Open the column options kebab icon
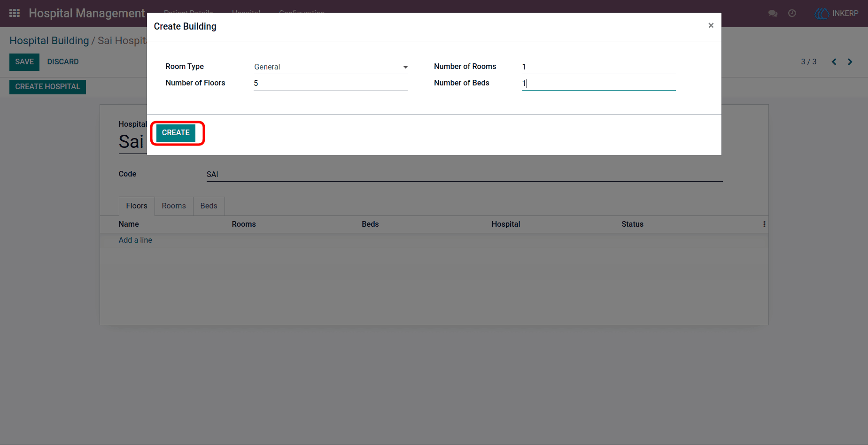Viewport: 868px width, 445px height. pos(764,224)
